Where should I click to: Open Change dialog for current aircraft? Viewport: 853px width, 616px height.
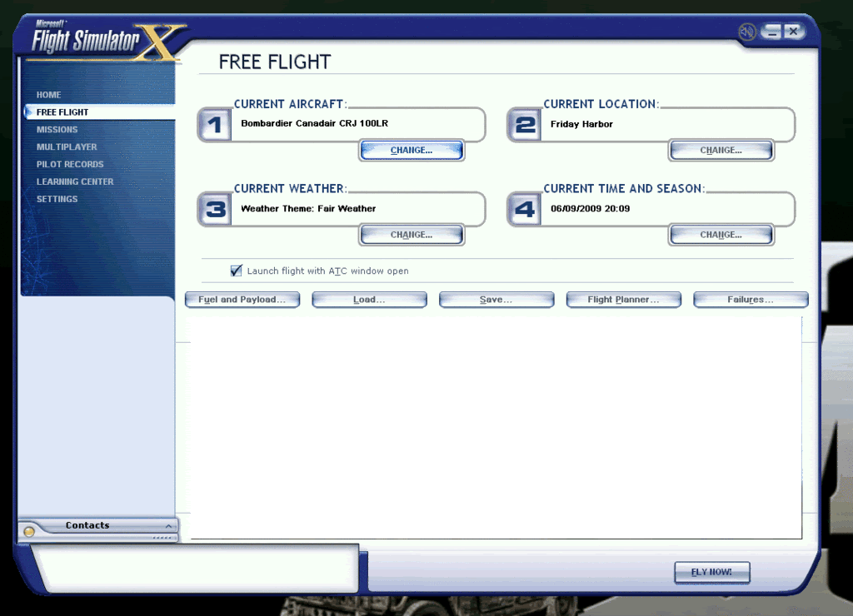tap(412, 151)
